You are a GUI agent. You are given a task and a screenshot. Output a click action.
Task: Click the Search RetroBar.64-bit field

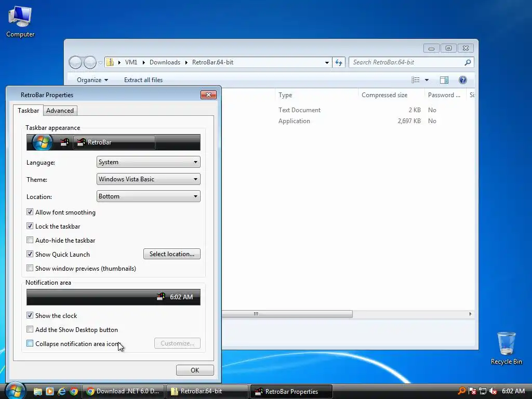[407, 62]
